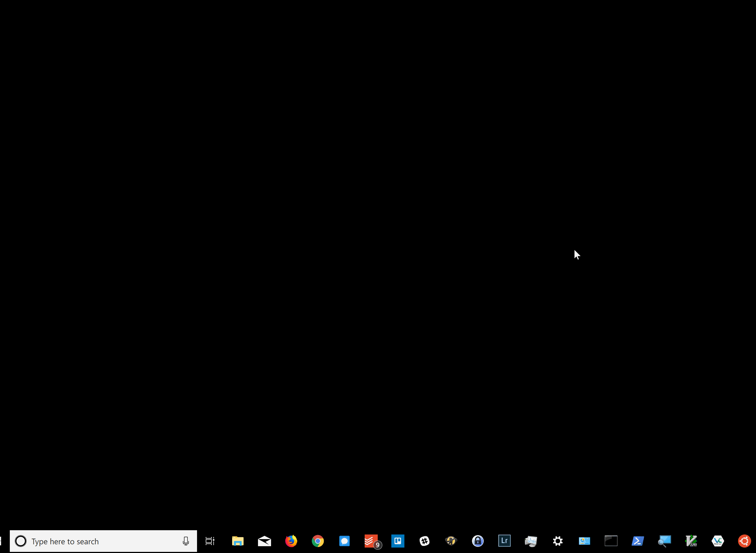Image resolution: width=756 pixels, height=553 pixels.
Task: Open Task View on taskbar
Action: [x=210, y=541]
